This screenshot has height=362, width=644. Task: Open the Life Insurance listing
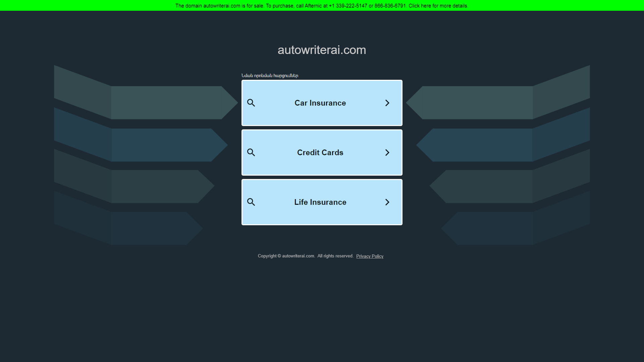(322, 202)
